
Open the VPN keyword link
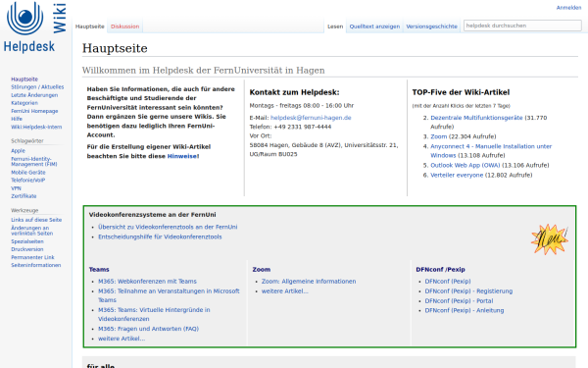click(16, 188)
